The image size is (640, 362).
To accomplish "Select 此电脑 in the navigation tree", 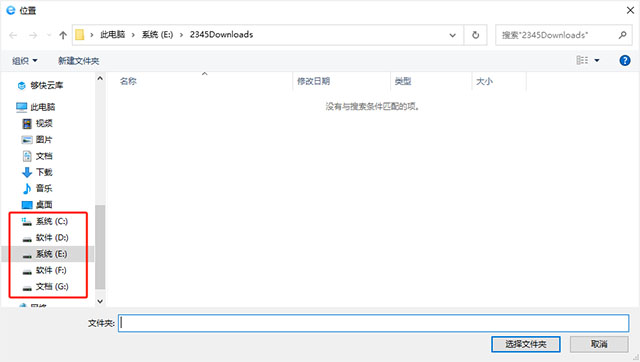I will click(x=36, y=107).
